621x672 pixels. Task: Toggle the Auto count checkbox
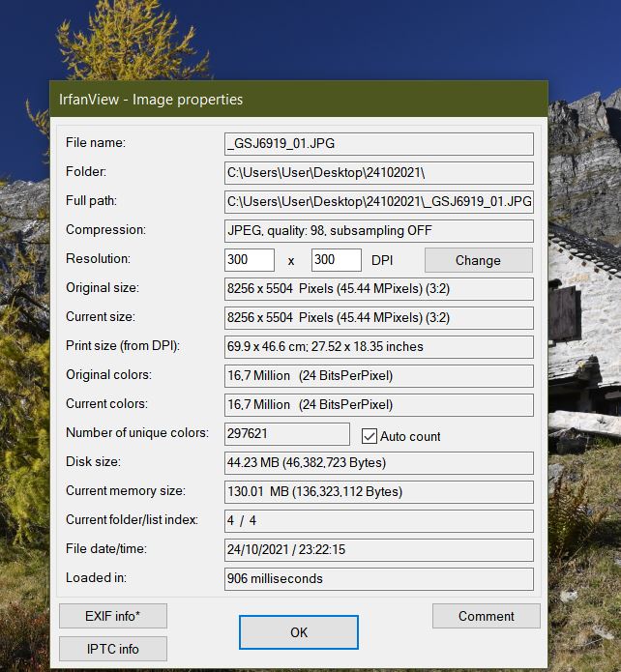click(369, 436)
